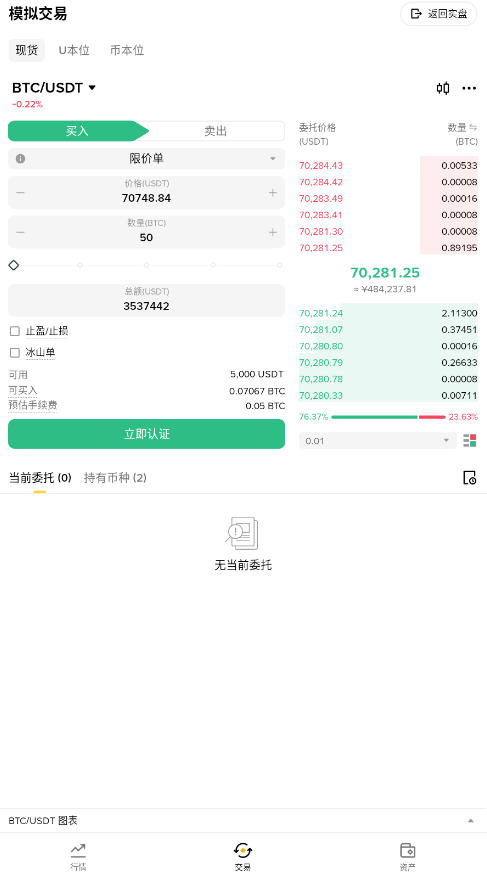Click the 数量(BTC) input field
487x874 pixels.
[147, 232]
